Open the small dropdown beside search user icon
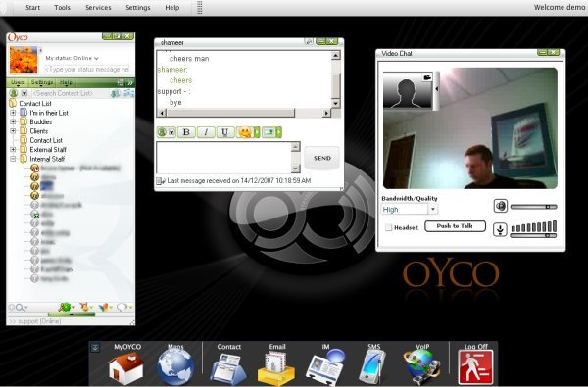588x387 pixels. (x=24, y=93)
